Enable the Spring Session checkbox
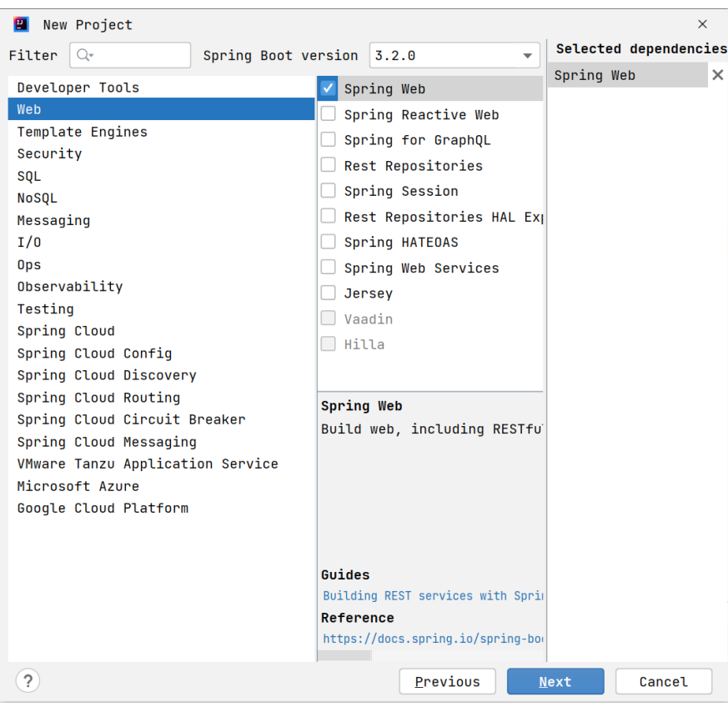Image resolution: width=728 pixels, height=707 pixels. [329, 190]
